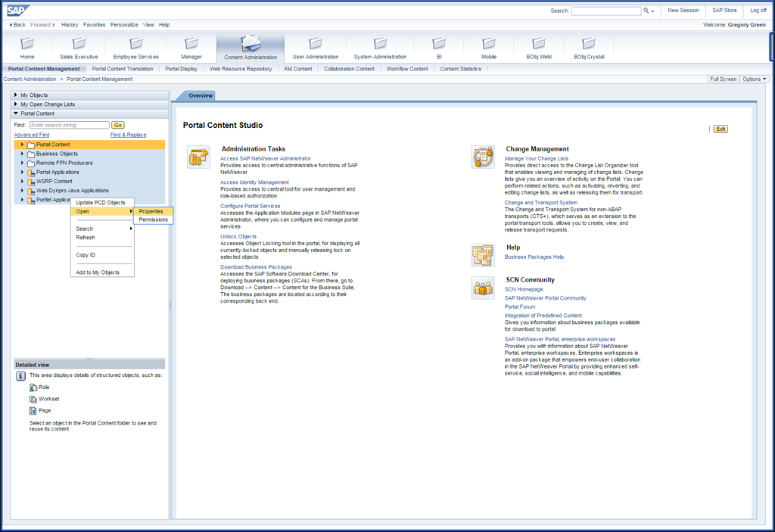The image size is (775, 532).
Task: Choose Copy ID in context menu
Action: click(x=86, y=255)
